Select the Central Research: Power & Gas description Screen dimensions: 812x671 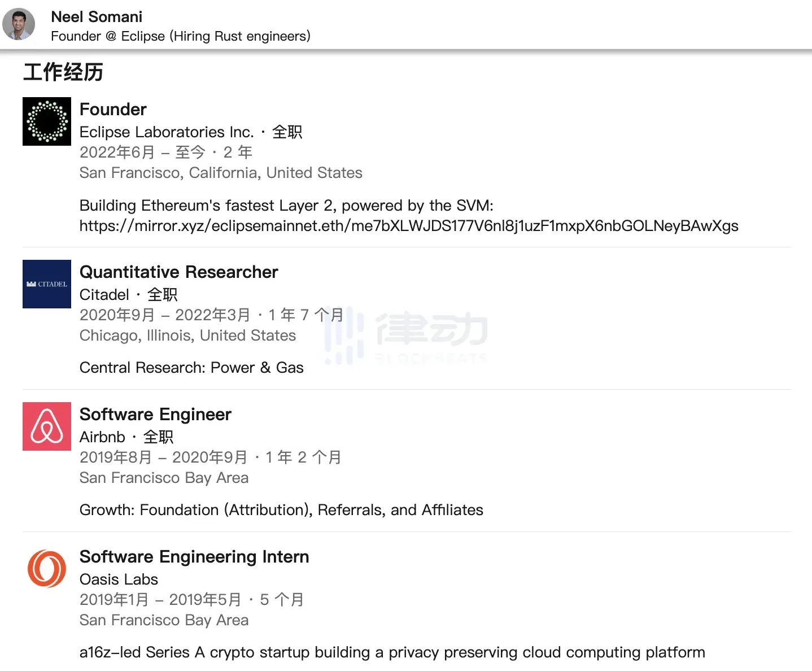pyautogui.click(x=191, y=368)
